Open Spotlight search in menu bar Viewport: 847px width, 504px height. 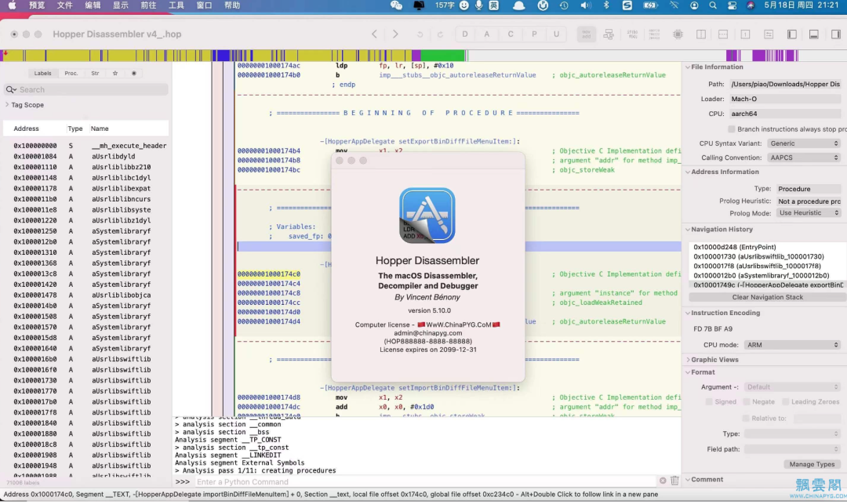(713, 5)
